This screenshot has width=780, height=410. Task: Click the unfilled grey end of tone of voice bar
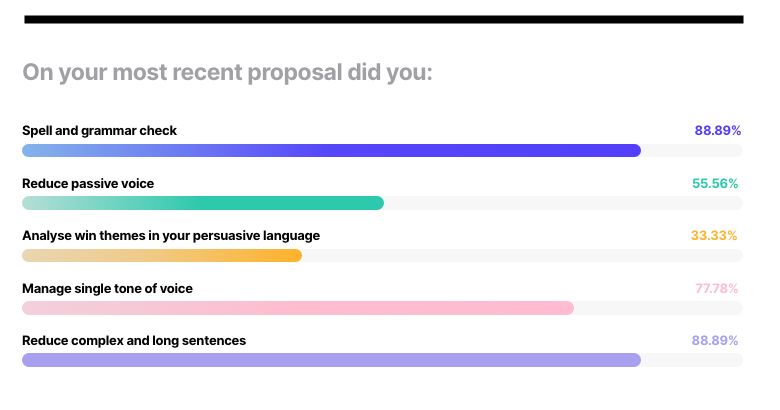[658, 308]
